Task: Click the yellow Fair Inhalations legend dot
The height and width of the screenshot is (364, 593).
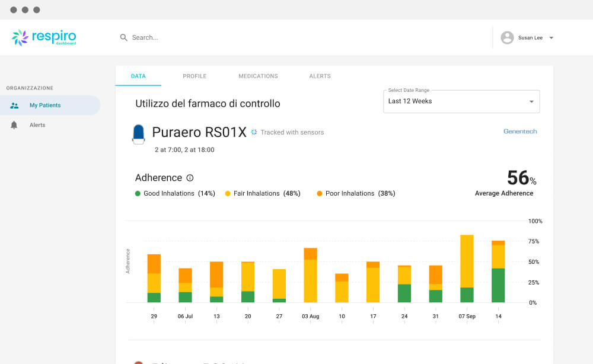Action: (228, 193)
